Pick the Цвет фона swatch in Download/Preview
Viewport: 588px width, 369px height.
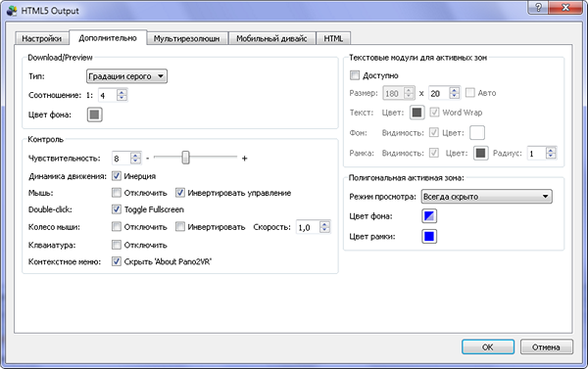[x=94, y=115]
